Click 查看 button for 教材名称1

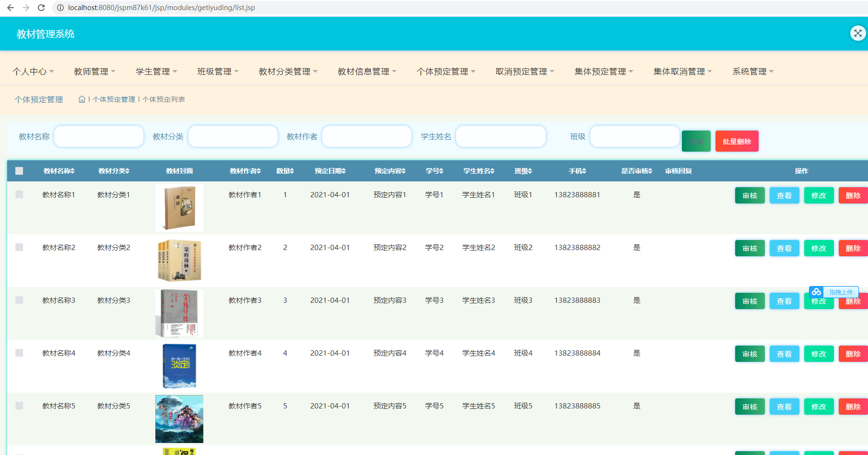tap(785, 195)
